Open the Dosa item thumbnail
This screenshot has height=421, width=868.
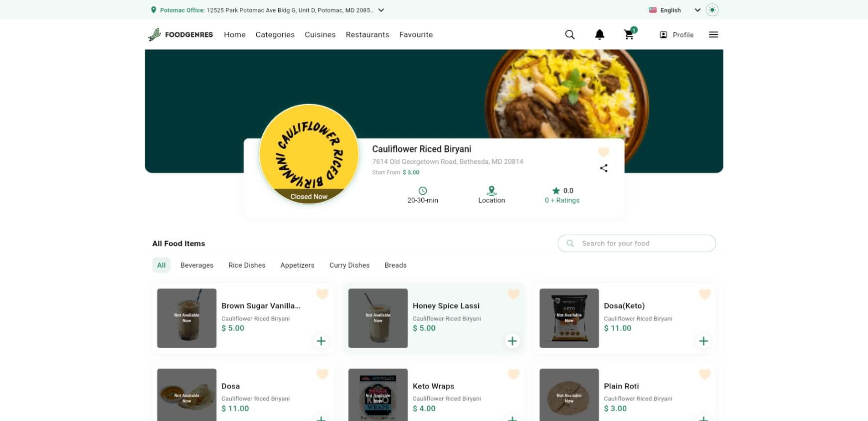point(186,395)
